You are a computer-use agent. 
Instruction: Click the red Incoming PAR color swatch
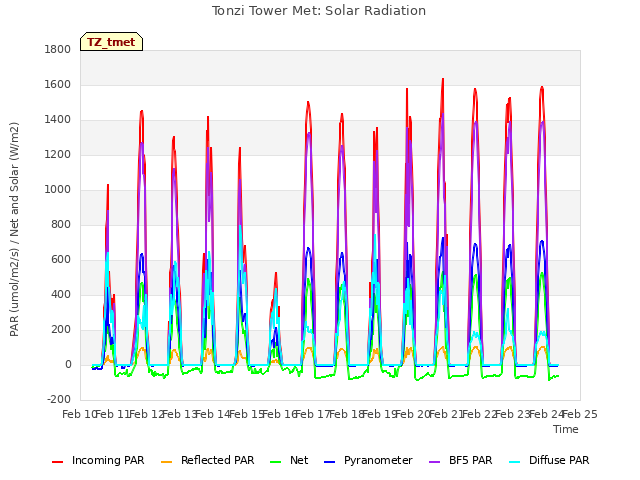tap(58, 462)
